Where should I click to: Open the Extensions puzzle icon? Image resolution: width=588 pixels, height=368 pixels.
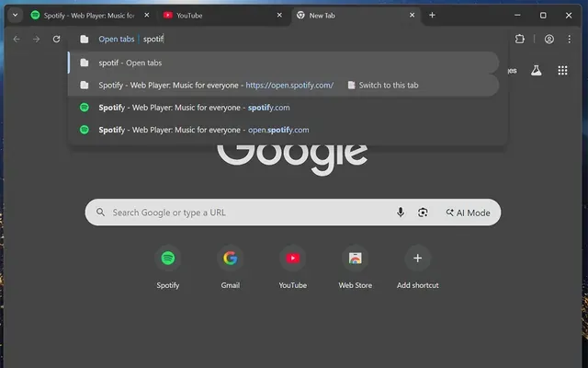point(519,39)
